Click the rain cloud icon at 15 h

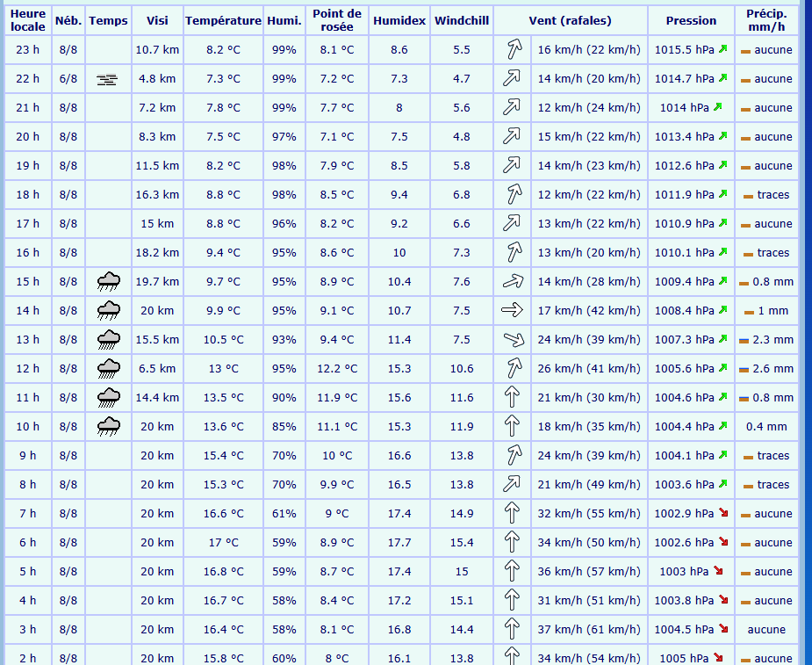coord(109,281)
